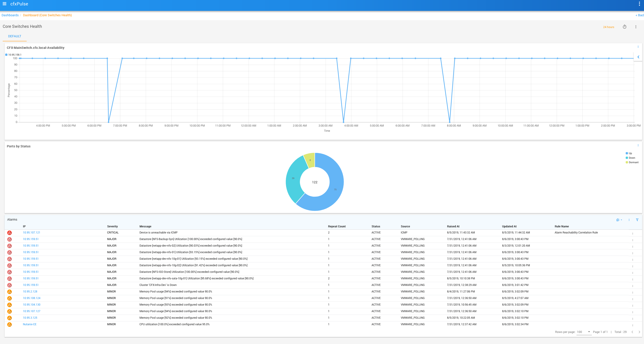
Task: Open row actions for Nutanix-CE alarm
Action: (632, 325)
